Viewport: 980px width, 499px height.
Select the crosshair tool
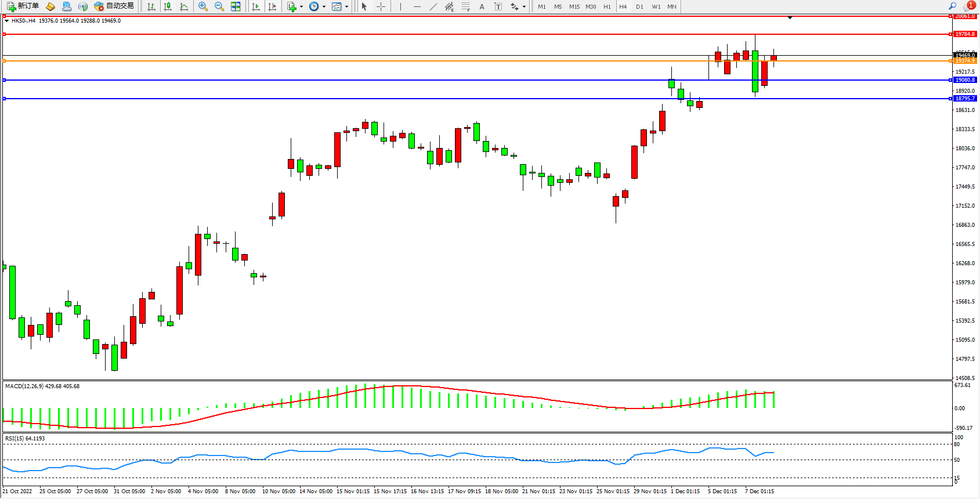[x=381, y=6]
